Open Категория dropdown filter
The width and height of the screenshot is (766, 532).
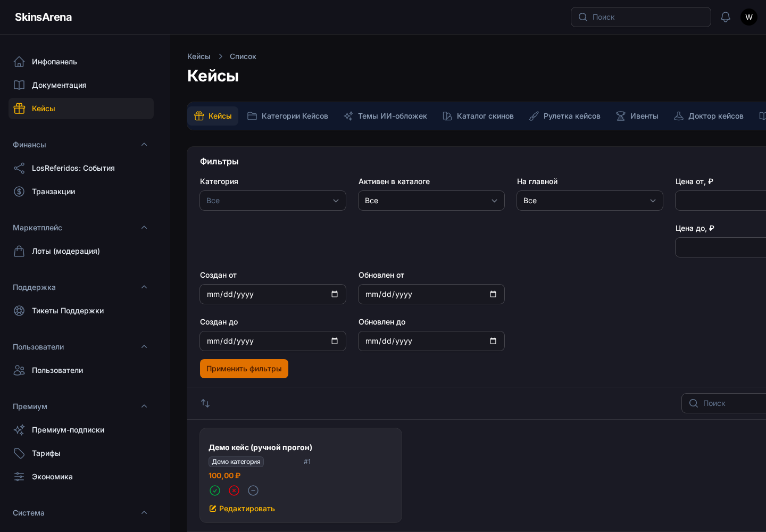click(273, 201)
